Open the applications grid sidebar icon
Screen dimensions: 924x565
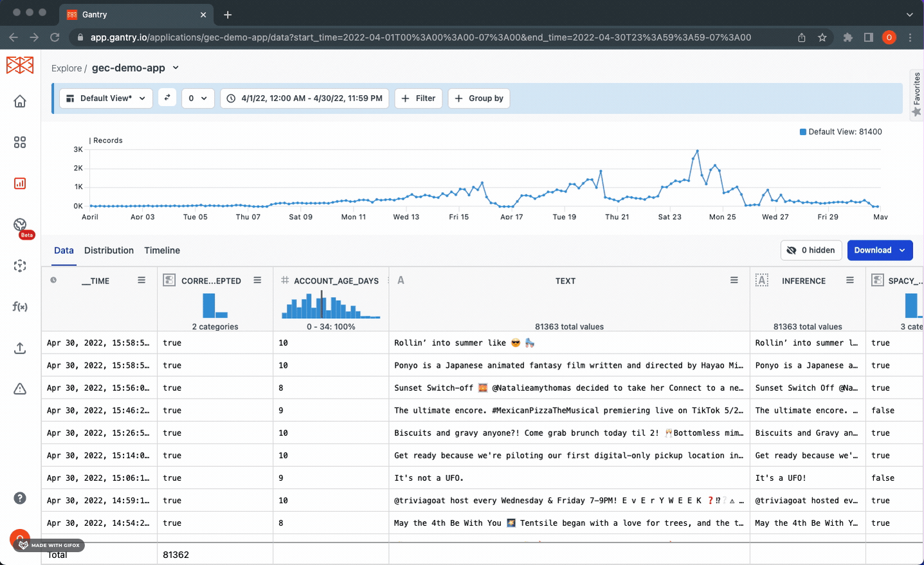coord(20,142)
